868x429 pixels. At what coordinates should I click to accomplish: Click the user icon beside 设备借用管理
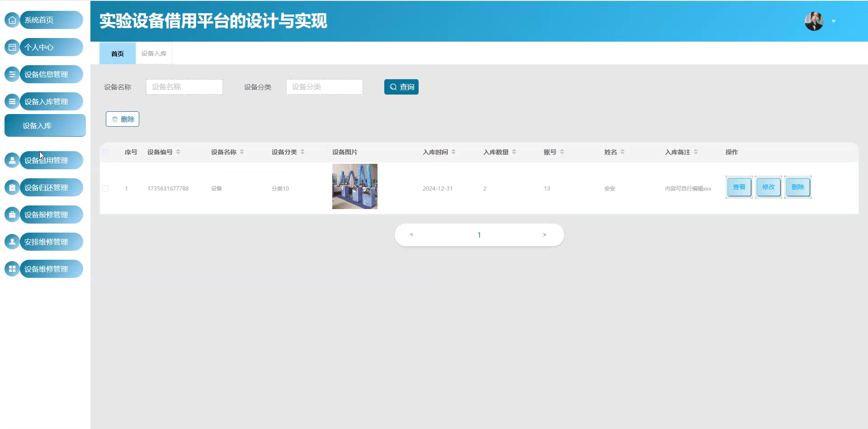tap(12, 160)
